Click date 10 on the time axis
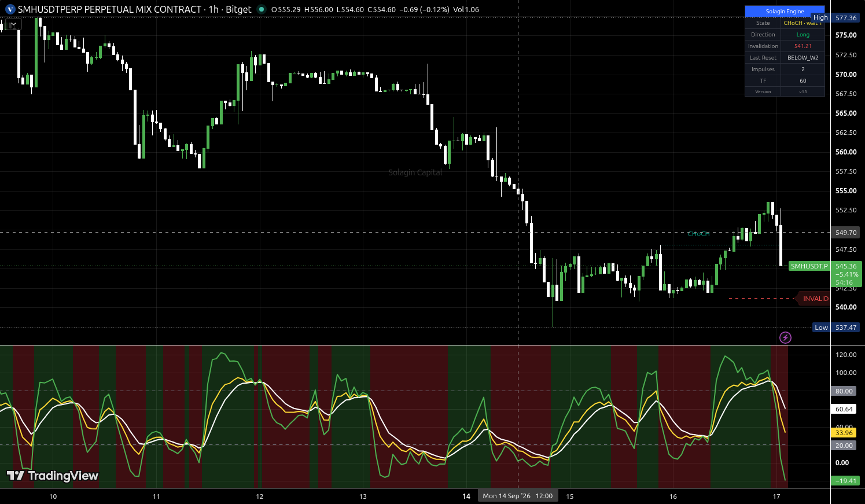Image resolution: width=865 pixels, height=504 pixels. pyautogui.click(x=53, y=496)
